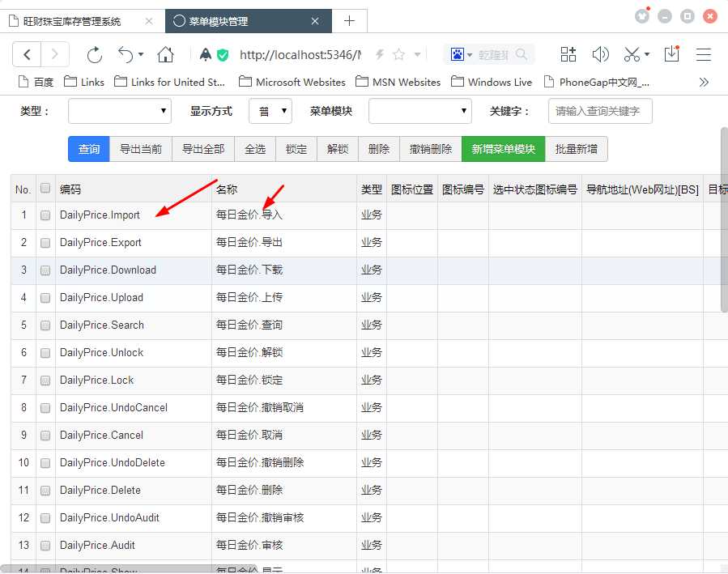Open the 显示方式 dropdown
Image resolution: width=728 pixels, height=574 pixels.
(x=270, y=111)
